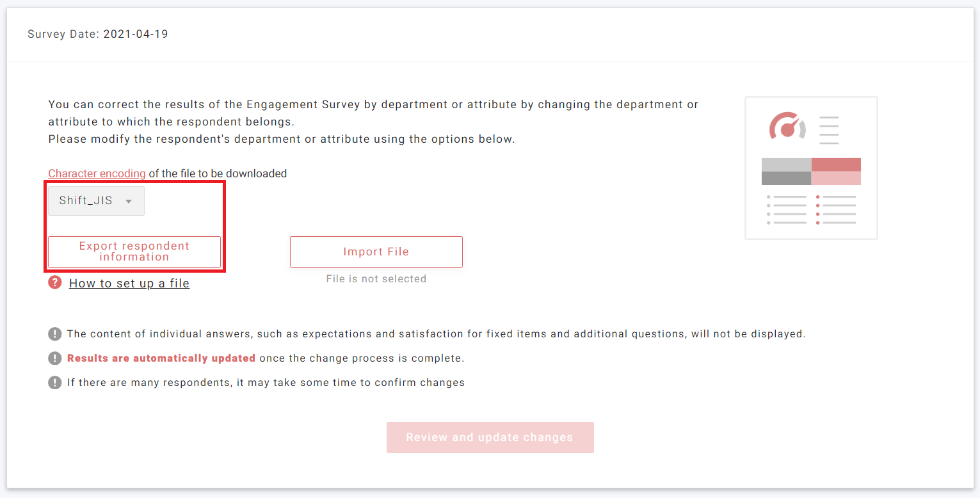Expand the character encoding selector
980x498 pixels.
(95, 200)
